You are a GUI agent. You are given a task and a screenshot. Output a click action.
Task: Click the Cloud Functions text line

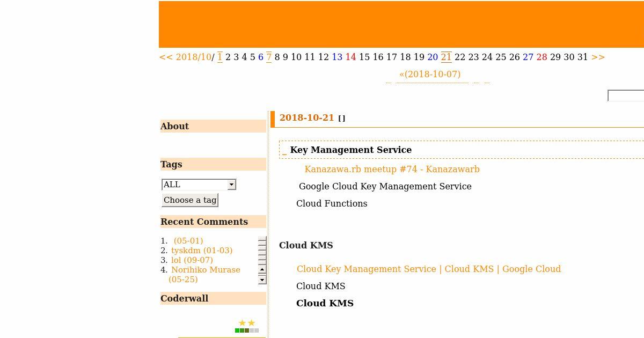coord(332,203)
